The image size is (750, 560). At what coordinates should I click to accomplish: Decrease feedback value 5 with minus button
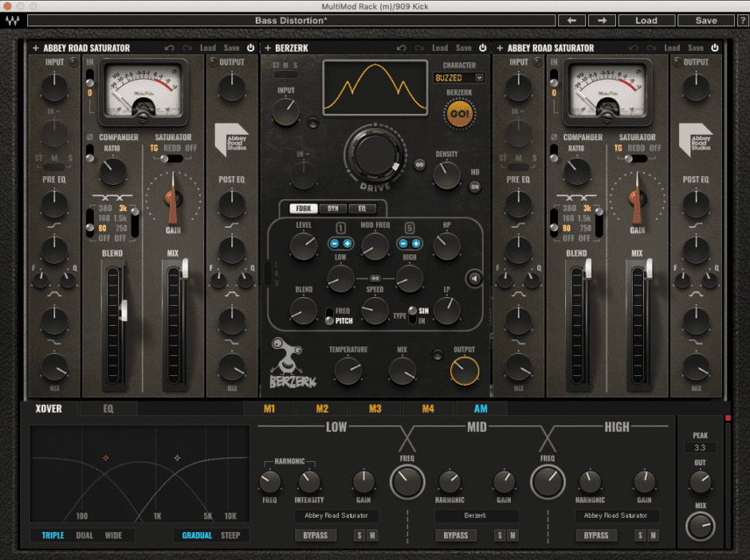tap(403, 244)
